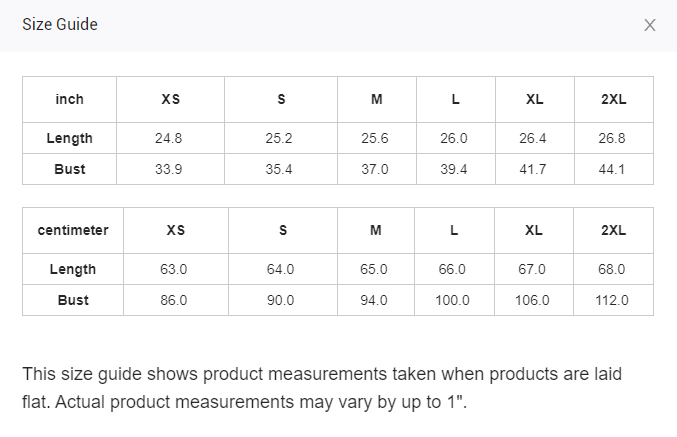
Task: Close the Size Guide dialog
Action: tap(650, 25)
